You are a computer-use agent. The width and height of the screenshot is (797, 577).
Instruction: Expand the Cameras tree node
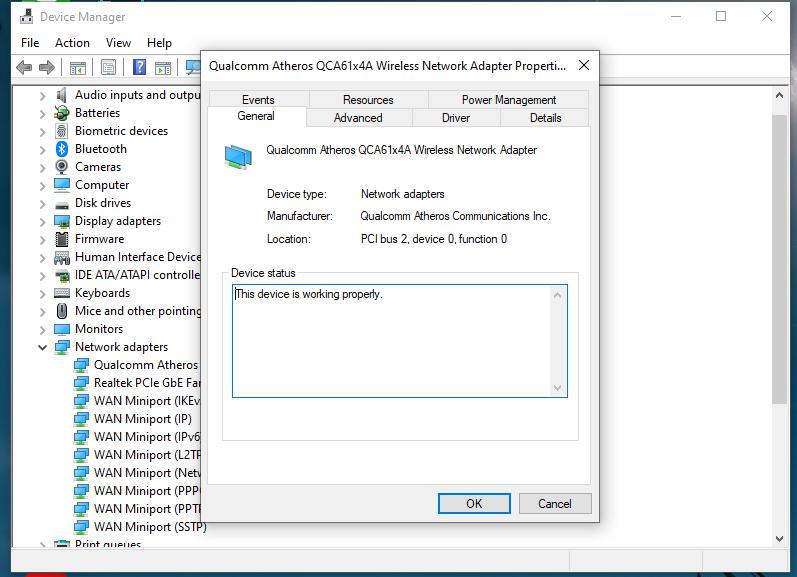coord(43,167)
